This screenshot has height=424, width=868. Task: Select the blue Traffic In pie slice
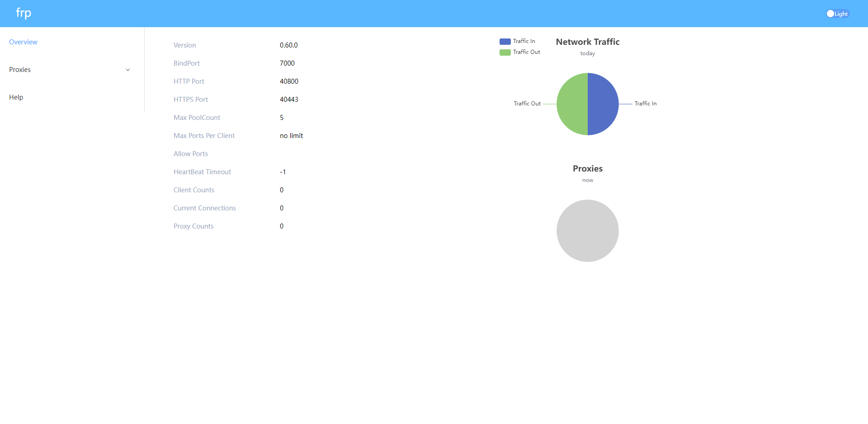pyautogui.click(x=604, y=104)
